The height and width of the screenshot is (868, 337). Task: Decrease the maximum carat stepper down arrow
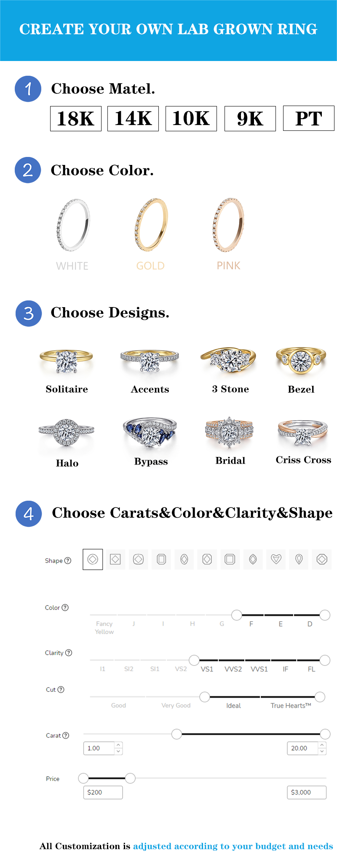tap(322, 751)
